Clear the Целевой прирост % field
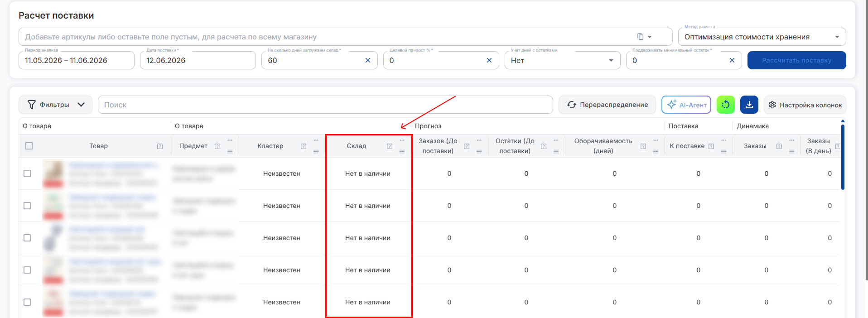Screen dimensions: 868x318 489,60
